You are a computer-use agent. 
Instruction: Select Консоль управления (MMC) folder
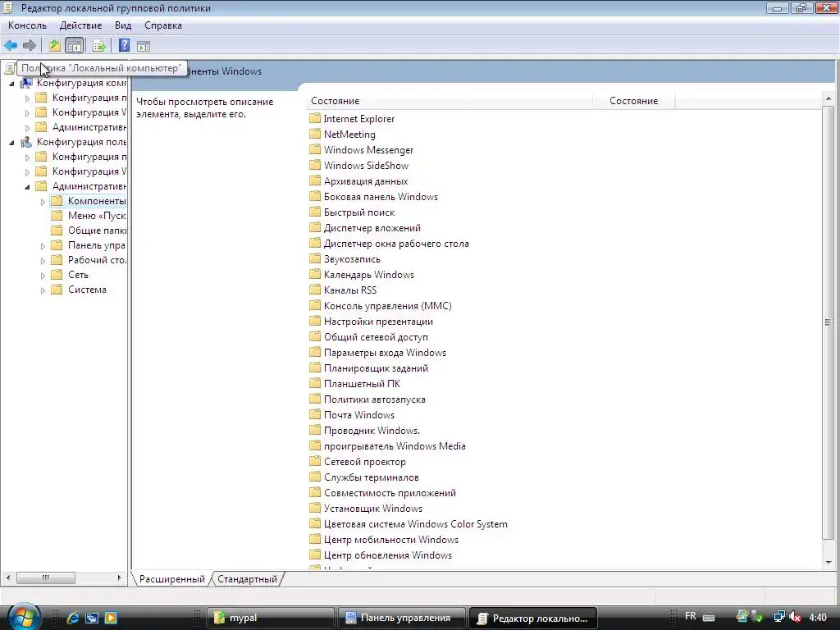click(381, 305)
